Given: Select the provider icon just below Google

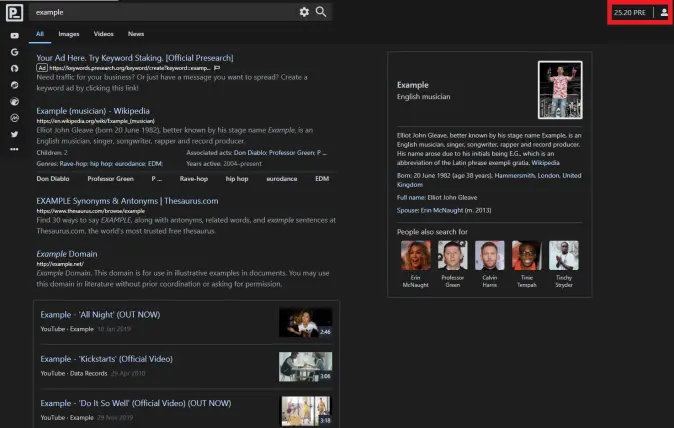Looking at the screenshot, I should click(15, 68).
